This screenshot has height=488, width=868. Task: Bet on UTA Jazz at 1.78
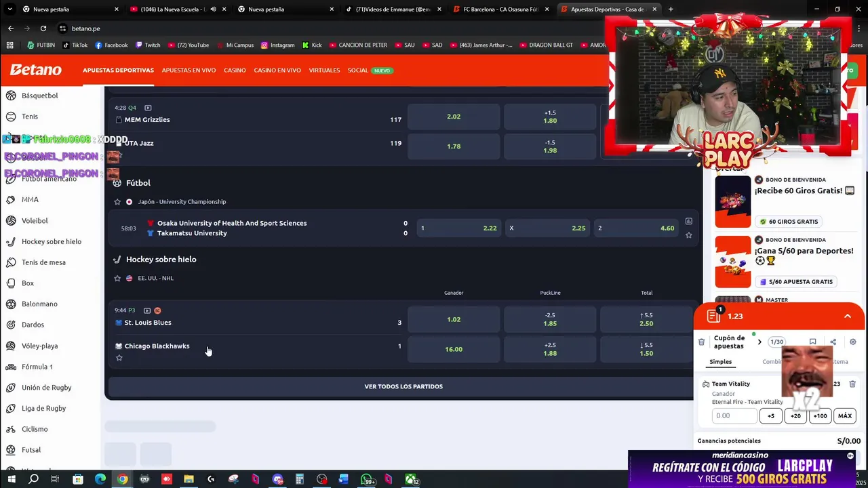[454, 146]
